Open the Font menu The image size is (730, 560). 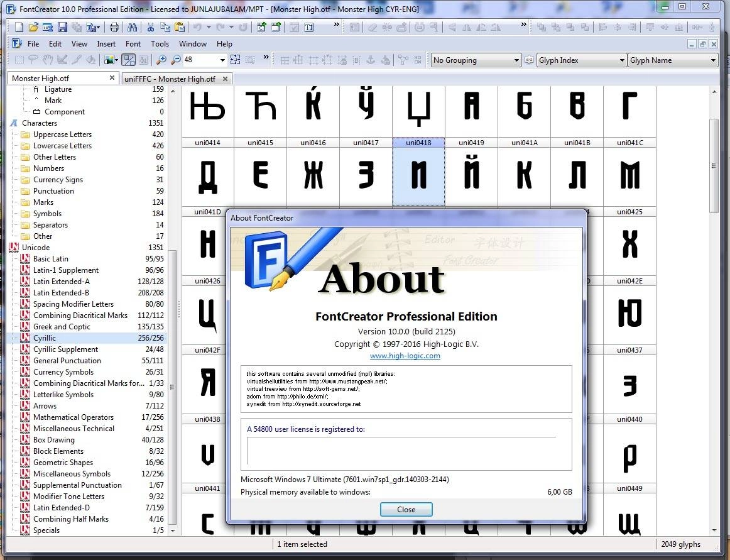(133, 44)
